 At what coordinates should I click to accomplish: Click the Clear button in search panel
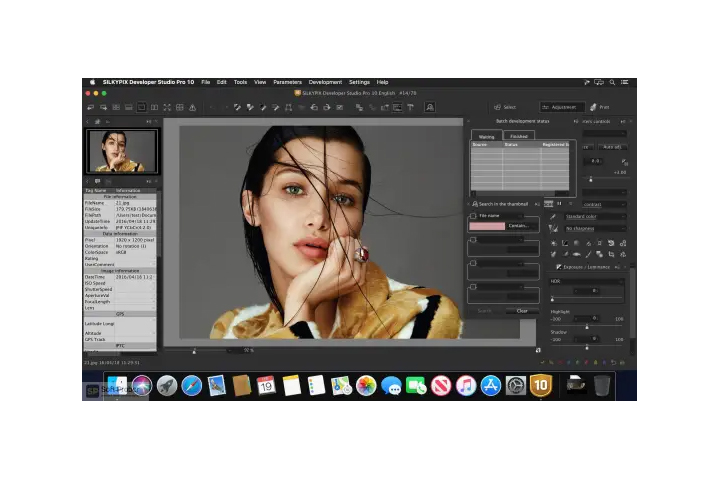(x=522, y=311)
